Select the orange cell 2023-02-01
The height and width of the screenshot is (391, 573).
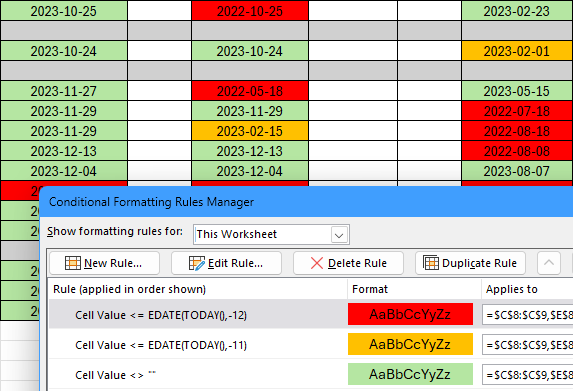coord(517,51)
